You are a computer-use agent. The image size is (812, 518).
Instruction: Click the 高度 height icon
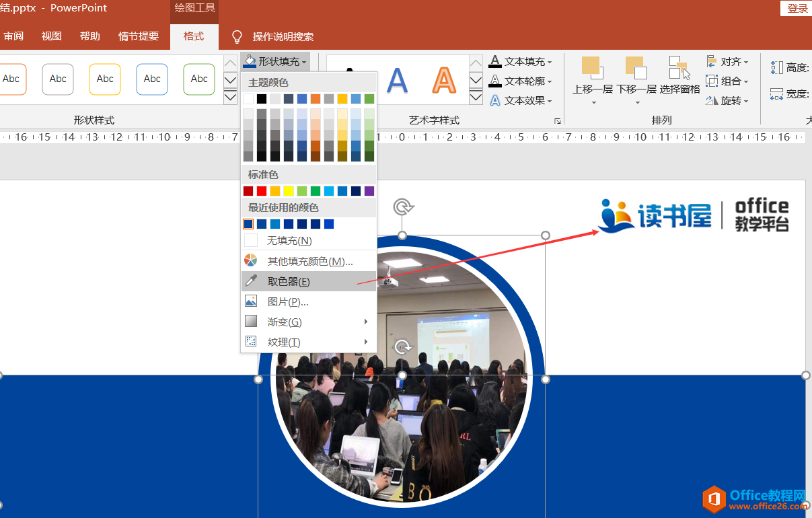tap(777, 67)
